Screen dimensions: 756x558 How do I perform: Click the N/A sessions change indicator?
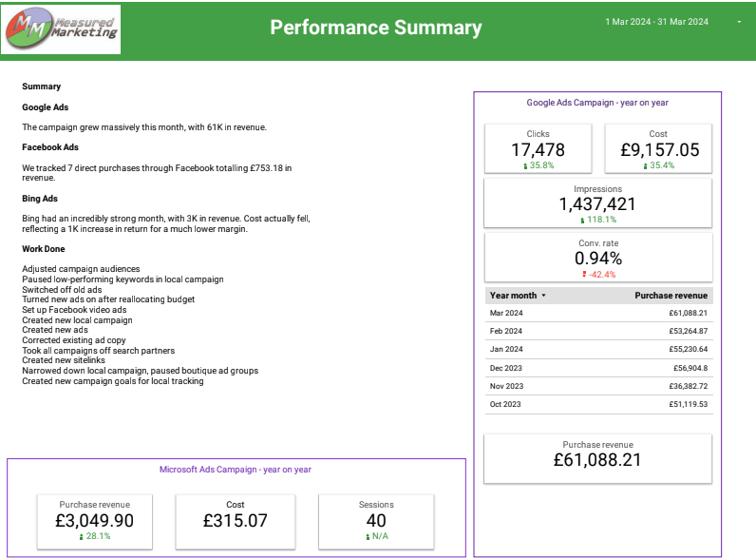tap(377, 536)
